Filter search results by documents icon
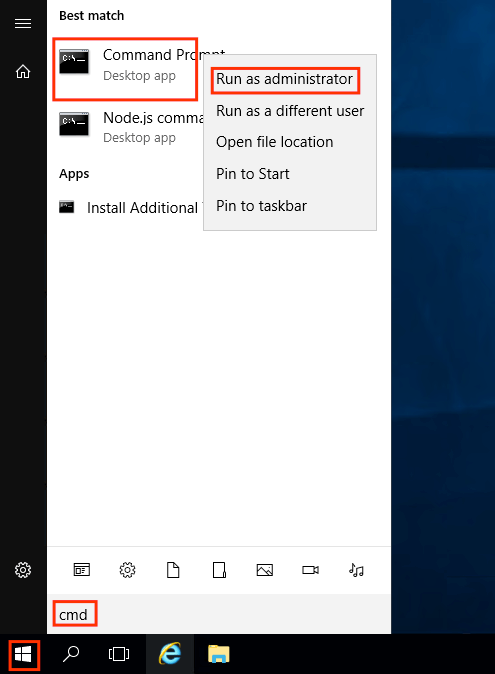The image size is (495, 674). coord(173,570)
